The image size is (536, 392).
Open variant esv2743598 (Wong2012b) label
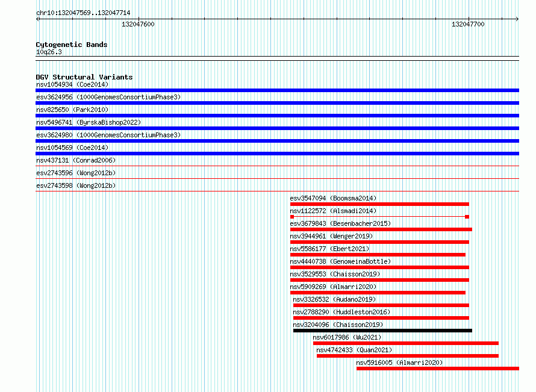tap(76, 185)
